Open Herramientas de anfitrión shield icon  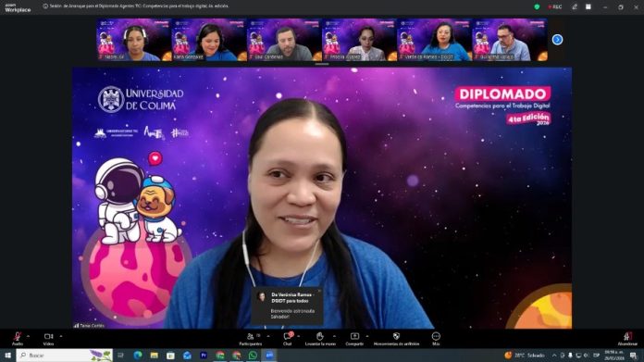396,336
